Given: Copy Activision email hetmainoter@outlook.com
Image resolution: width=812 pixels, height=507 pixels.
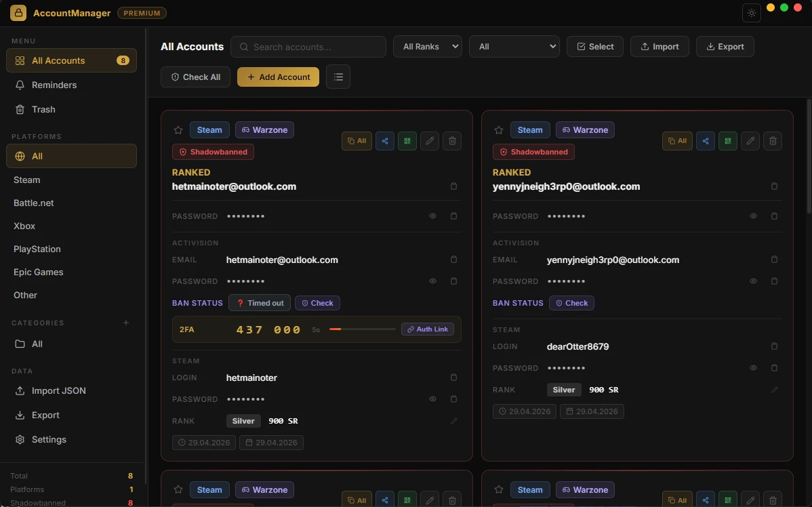Looking at the screenshot, I should [x=453, y=260].
